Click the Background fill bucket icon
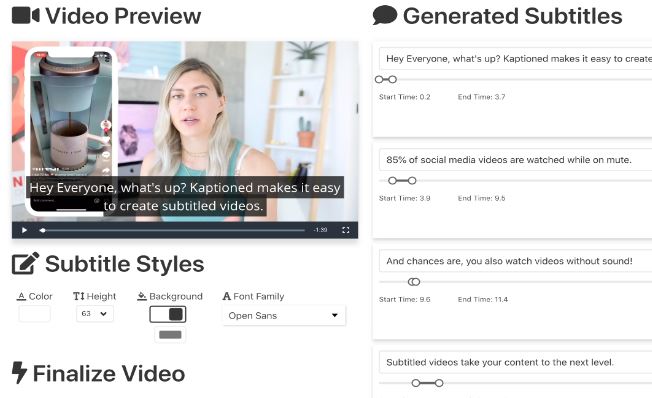Viewport: 652px width, 398px height. [142, 296]
